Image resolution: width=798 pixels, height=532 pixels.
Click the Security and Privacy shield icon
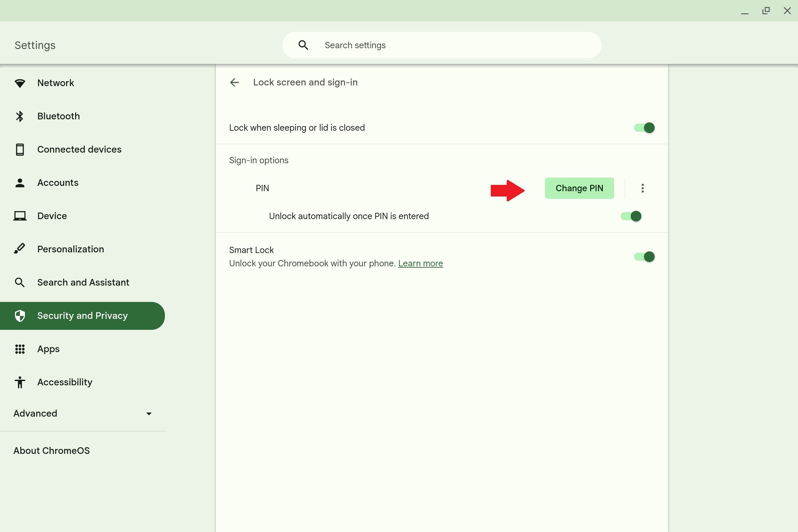point(20,316)
